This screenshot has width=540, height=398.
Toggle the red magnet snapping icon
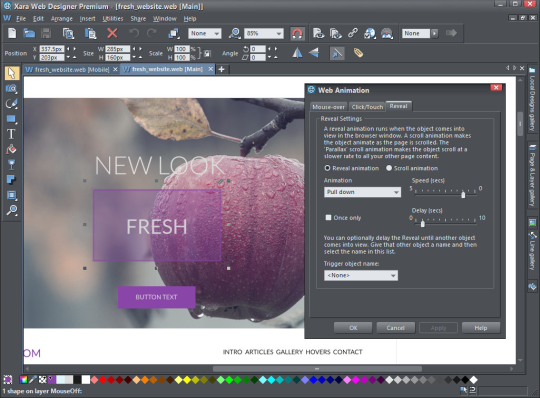(x=297, y=33)
